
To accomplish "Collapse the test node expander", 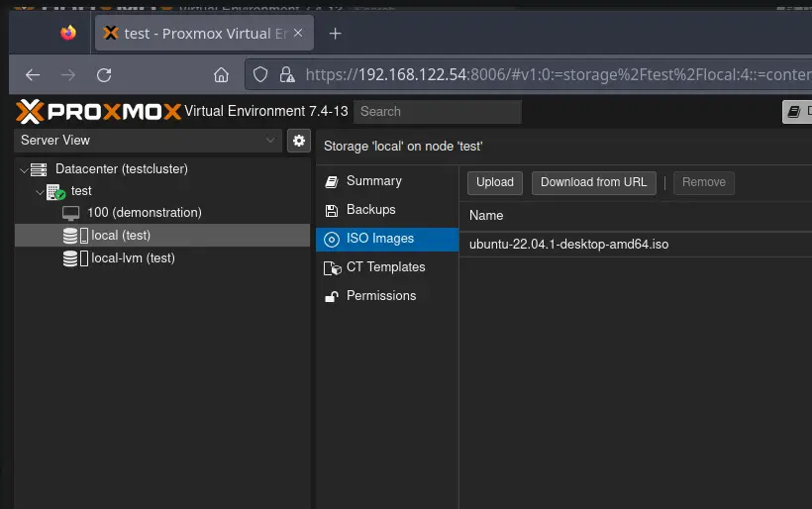I will point(40,191).
